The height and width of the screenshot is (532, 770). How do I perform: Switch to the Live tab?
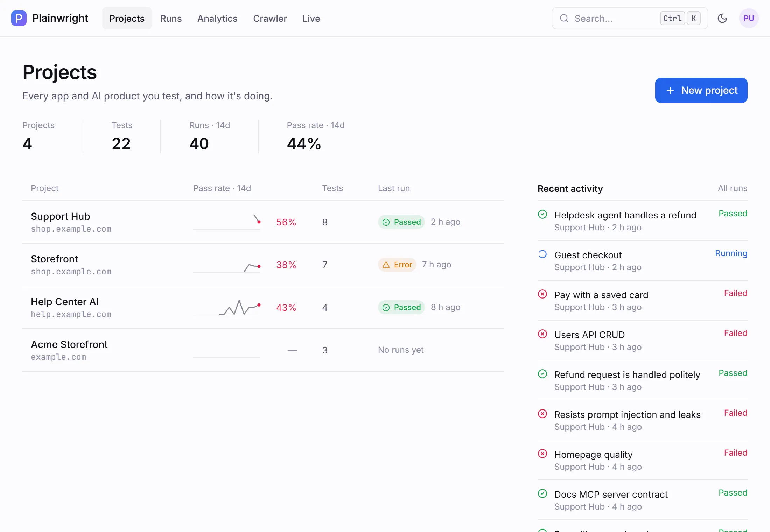pyautogui.click(x=311, y=18)
